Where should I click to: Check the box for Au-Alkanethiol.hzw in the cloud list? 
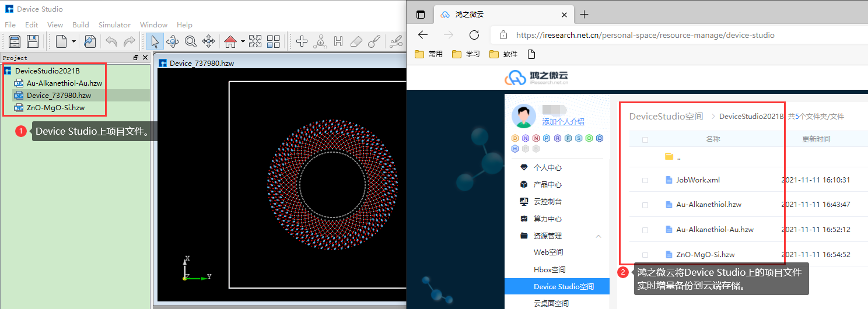coord(645,205)
